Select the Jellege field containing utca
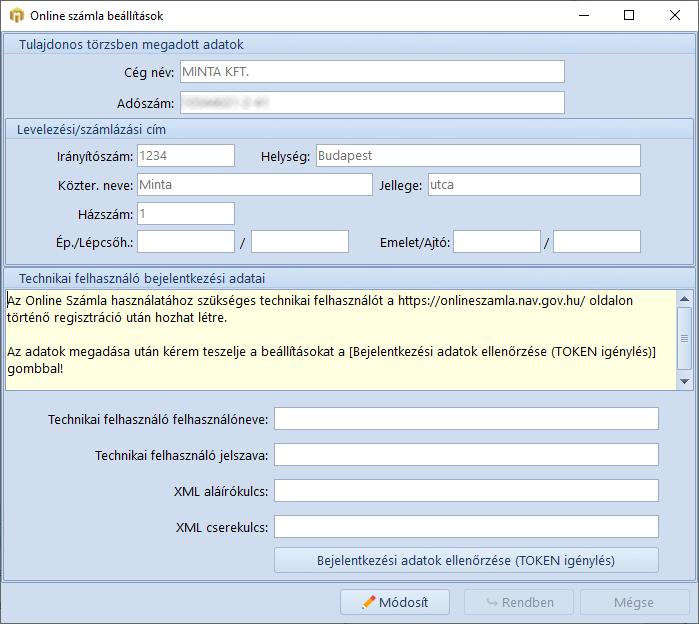699x624 pixels. point(533,185)
